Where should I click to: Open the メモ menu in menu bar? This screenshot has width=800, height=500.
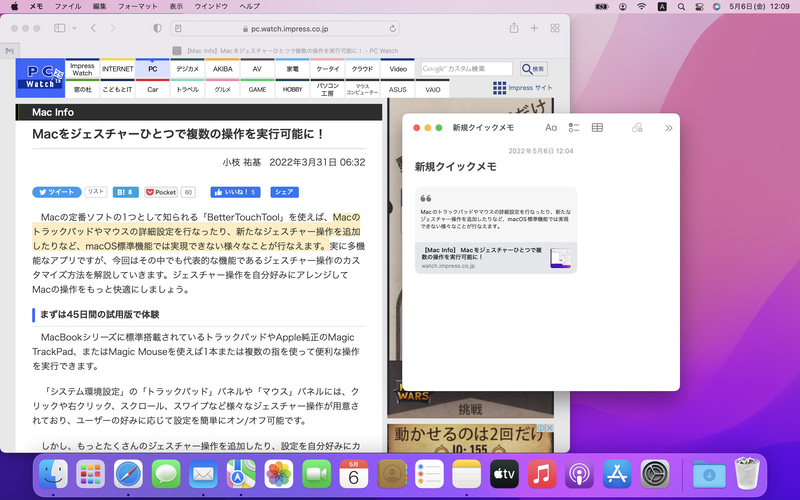pyautogui.click(x=36, y=6)
